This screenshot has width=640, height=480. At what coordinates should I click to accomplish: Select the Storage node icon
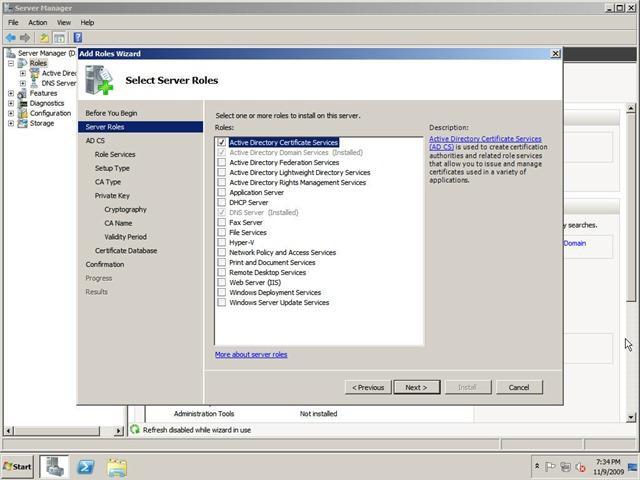pos(23,123)
